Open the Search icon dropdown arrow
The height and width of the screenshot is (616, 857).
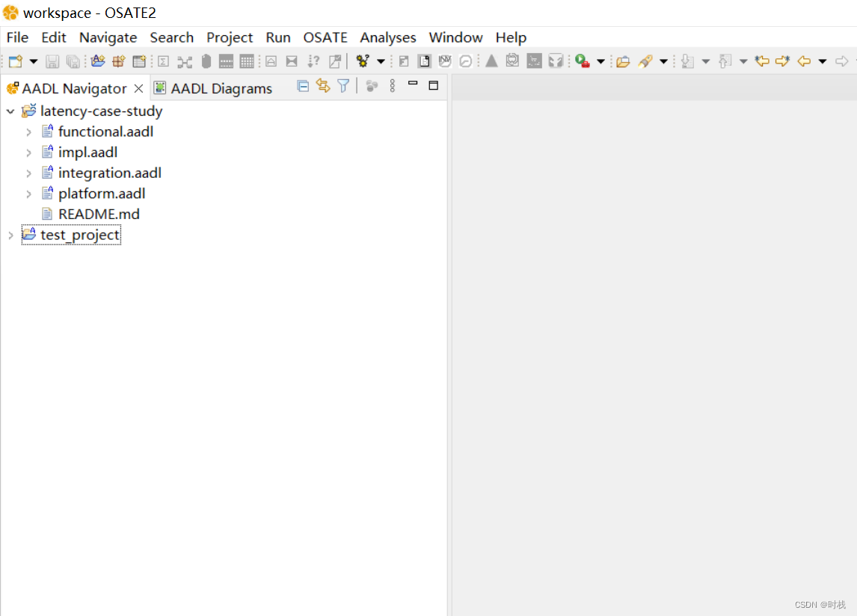(663, 61)
